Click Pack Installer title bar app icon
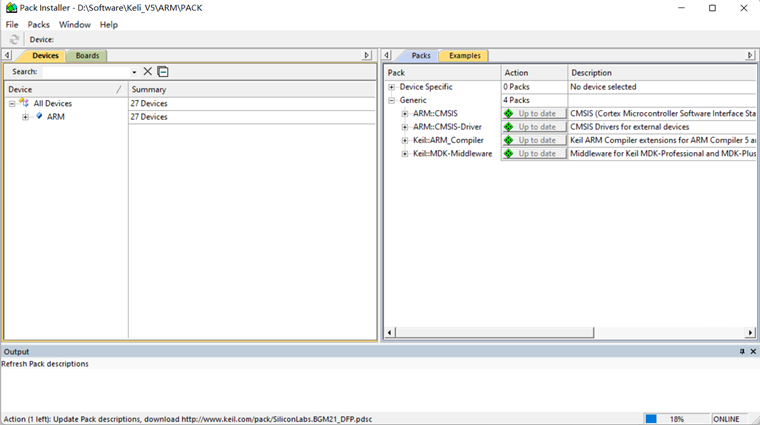Viewport: 760px width, 425px height. click(11, 8)
